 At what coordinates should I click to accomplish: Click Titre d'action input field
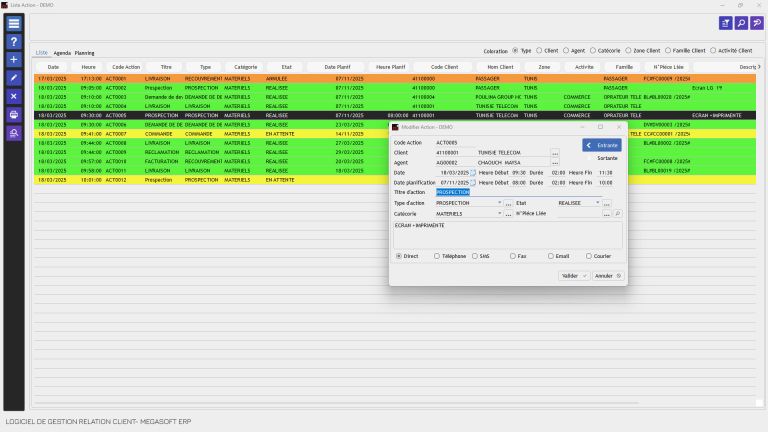[519, 192]
